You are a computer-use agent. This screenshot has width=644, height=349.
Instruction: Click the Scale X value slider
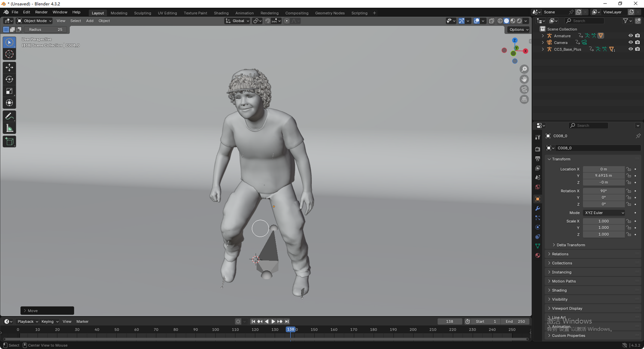click(604, 221)
